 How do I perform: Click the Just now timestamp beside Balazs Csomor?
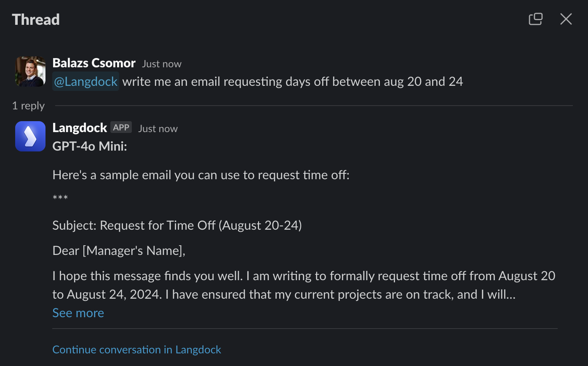[162, 64]
